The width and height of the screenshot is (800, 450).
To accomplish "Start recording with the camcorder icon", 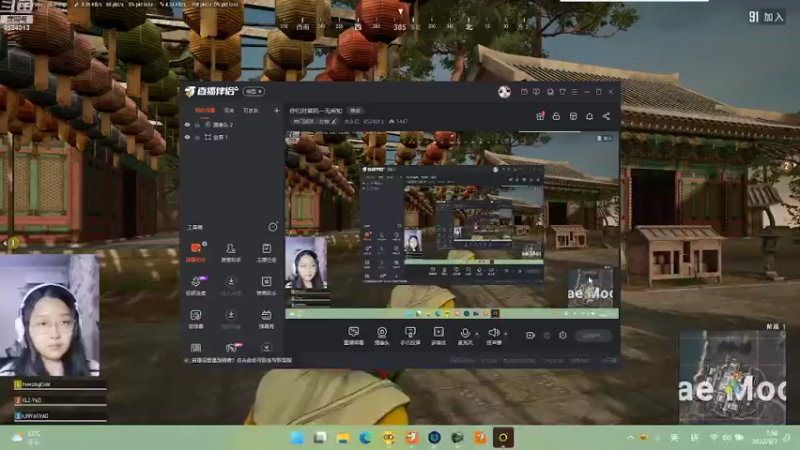I will pyautogui.click(x=530, y=335).
